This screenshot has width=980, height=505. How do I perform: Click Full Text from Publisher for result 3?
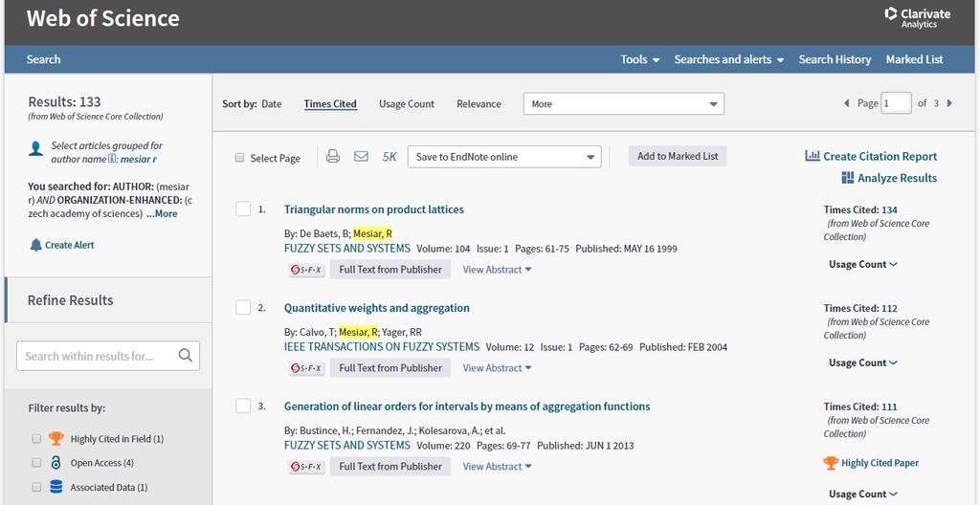(390, 466)
